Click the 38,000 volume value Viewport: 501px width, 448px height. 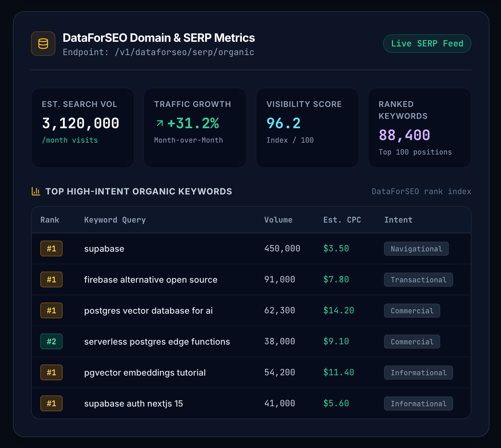pos(280,341)
